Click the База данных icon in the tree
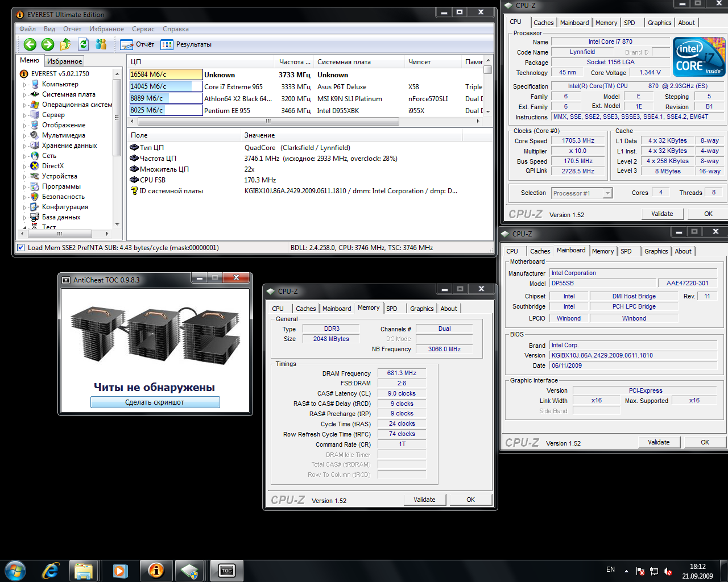This screenshot has height=582, width=728. [35, 217]
